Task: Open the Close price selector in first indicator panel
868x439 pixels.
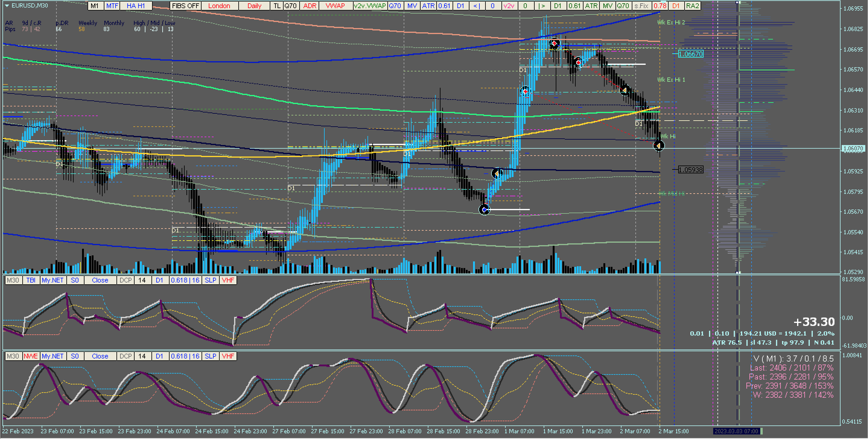Action: click(100, 280)
